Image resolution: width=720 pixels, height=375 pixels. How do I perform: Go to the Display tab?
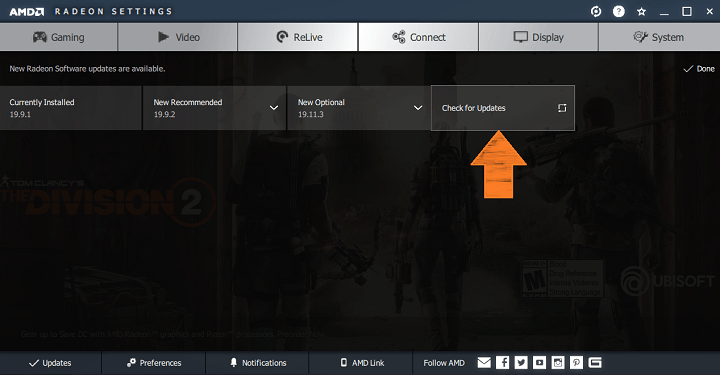pos(539,37)
